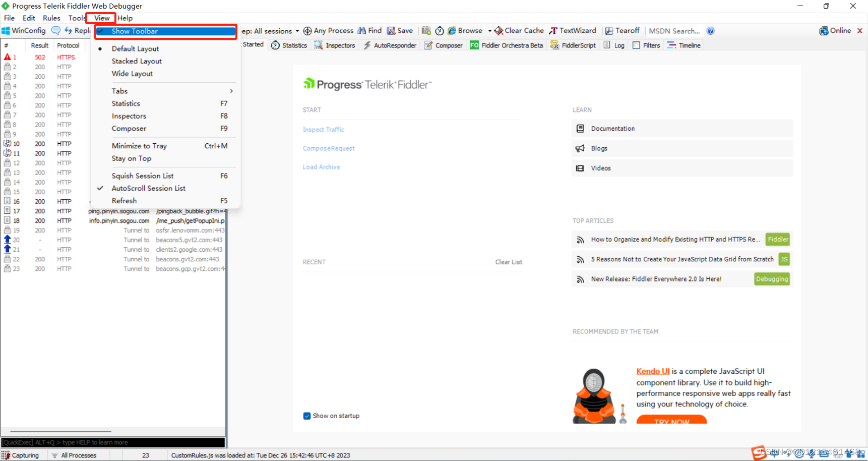The height and width of the screenshot is (461, 868).
Task: Expand the Tabs submenu
Action: click(x=166, y=91)
